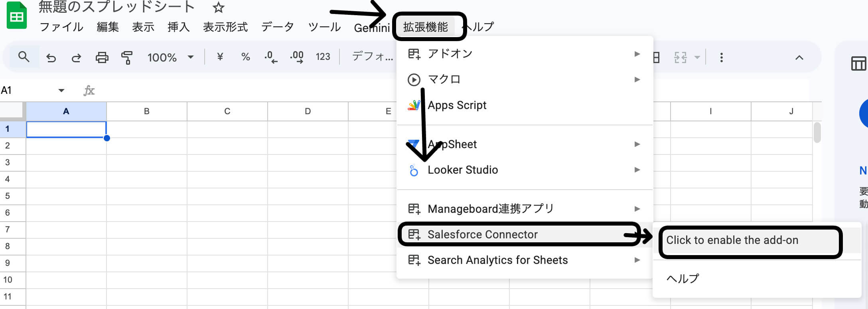Select row 10 header
Image resolution: width=868 pixels, height=309 pixels.
pyautogui.click(x=13, y=280)
